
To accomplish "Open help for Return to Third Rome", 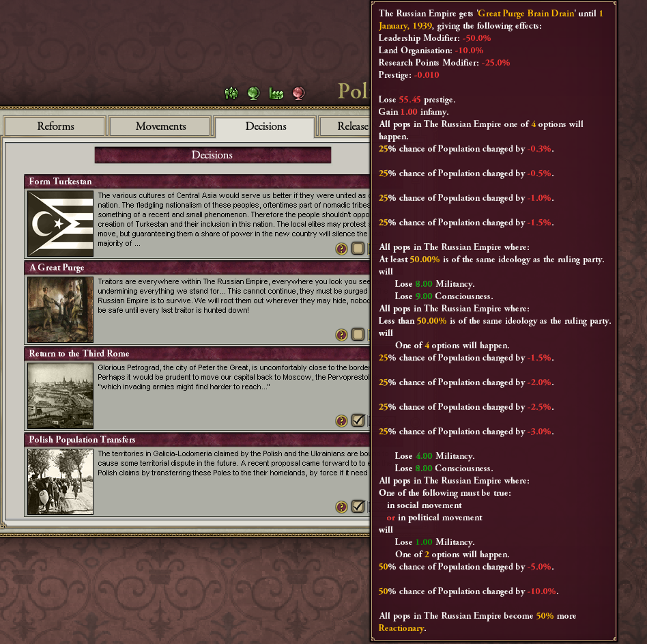I will [x=341, y=421].
